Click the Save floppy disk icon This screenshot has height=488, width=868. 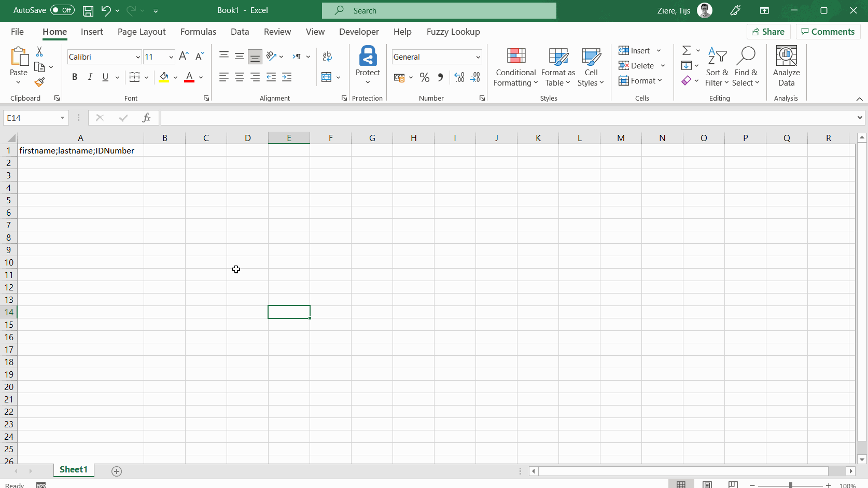[x=88, y=10]
